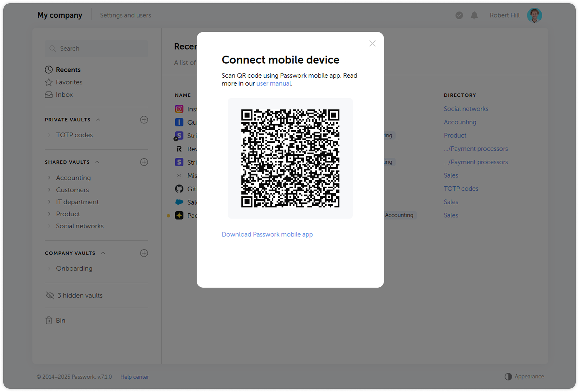Open the Instagram record icon

click(179, 109)
